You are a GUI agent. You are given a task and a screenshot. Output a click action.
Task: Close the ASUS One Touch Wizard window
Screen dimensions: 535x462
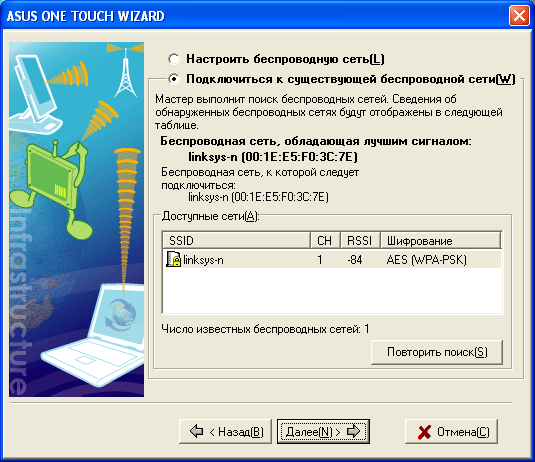tap(519, 16)
